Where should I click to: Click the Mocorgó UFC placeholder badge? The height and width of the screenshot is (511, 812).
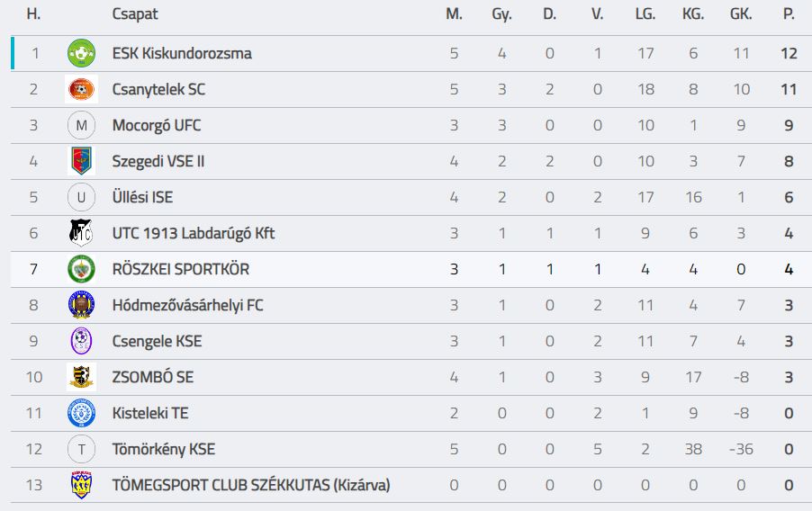[x=82, y=126]
